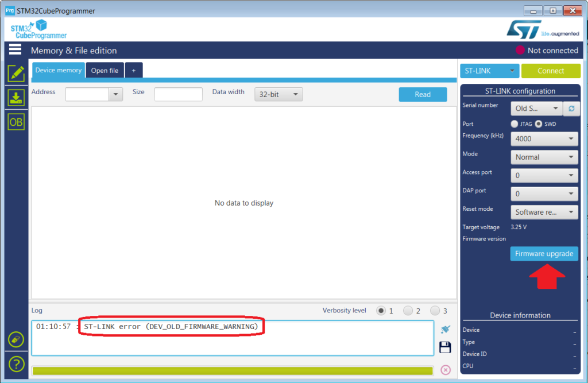The width and height of the screenshot is (588, 383).
Task: Set verbosity level to 3
Action: [435, 311]
